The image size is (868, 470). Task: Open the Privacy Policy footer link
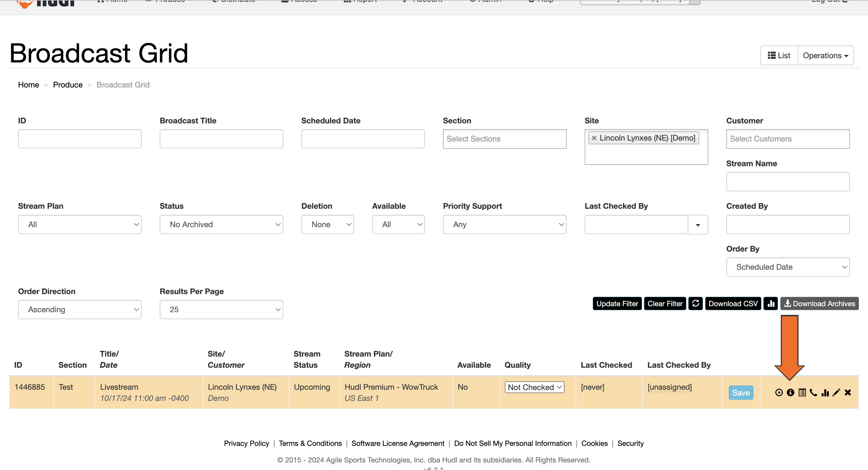pos(247,443)
